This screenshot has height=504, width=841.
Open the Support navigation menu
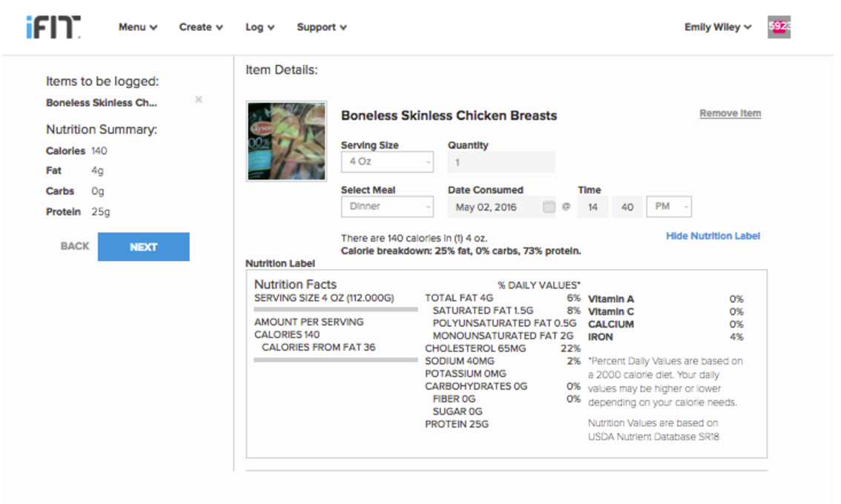point(322,27)
